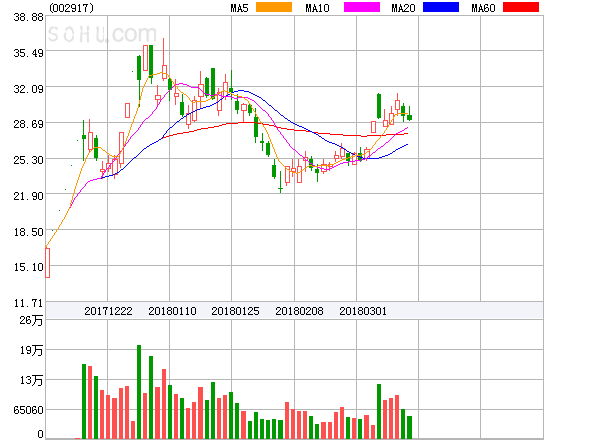Click the 20180110 date label

[x=172, y=311]
